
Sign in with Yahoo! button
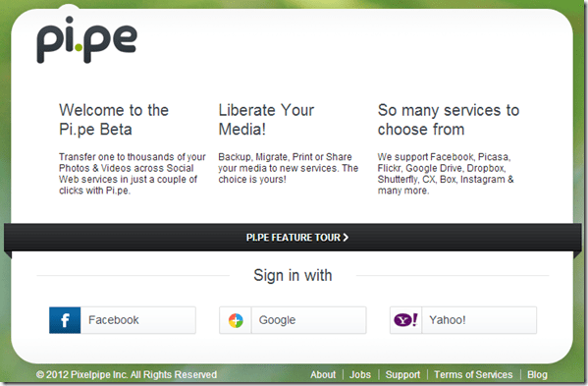click(x=463, y=320)
